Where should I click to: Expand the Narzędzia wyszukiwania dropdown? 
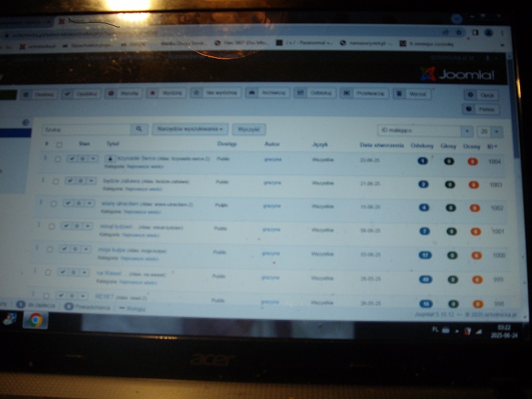click(x=190, y=129)
